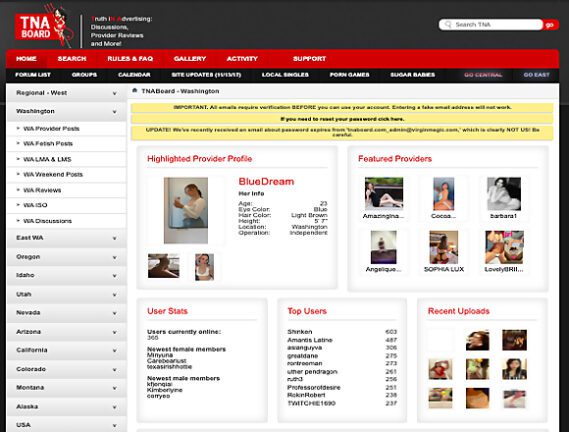Expand the USA section
This screenshot has height=432, width=569.
point(66,425)
